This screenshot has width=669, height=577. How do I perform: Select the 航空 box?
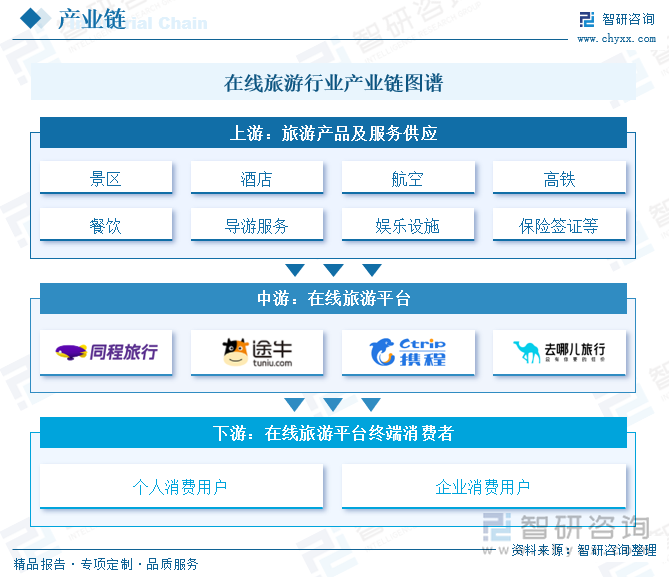point(408,178)
